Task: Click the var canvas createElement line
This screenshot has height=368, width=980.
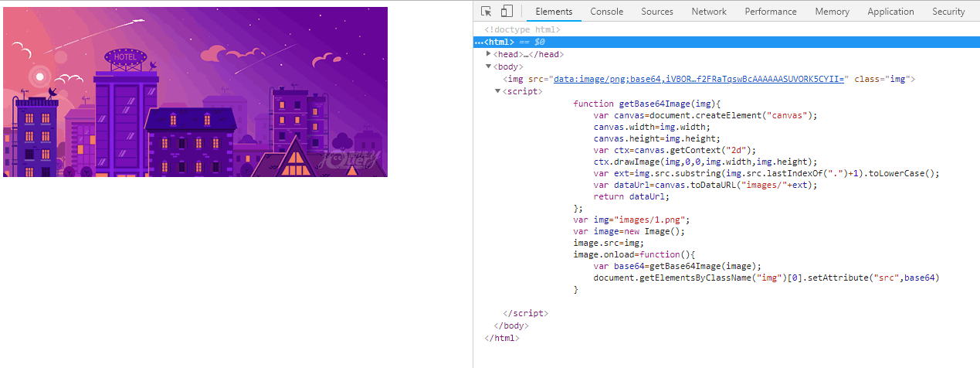Action: pyautogui.click(x=704, y=115)
